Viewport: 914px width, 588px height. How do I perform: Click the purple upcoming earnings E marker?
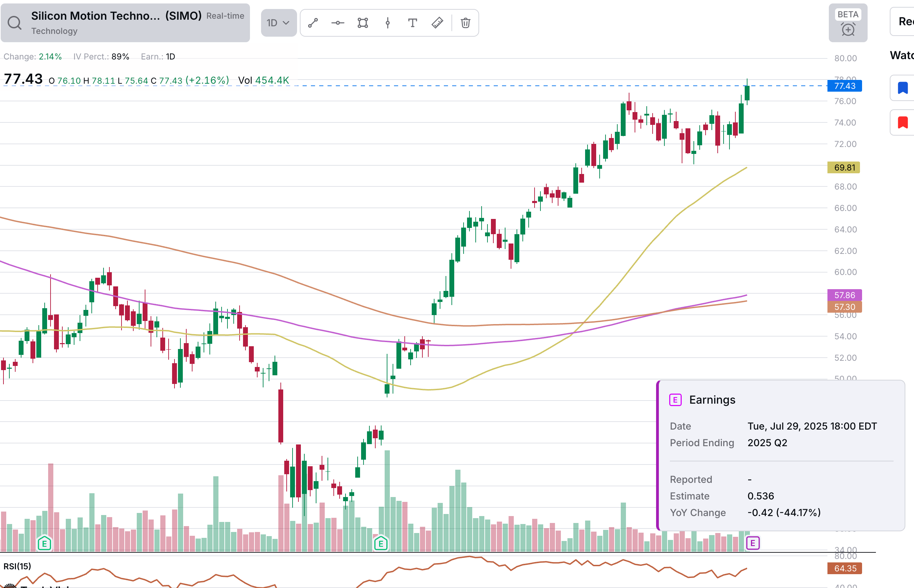point(752,543)
